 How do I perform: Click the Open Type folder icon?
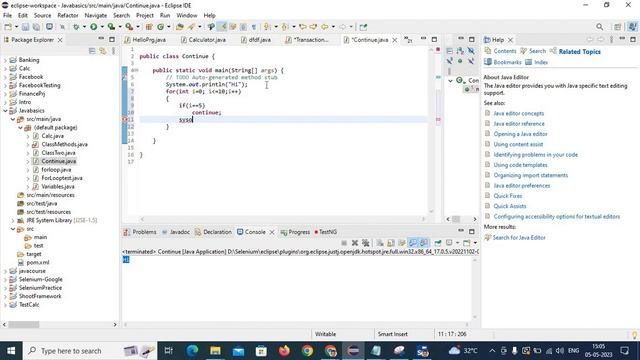point(180,27)
